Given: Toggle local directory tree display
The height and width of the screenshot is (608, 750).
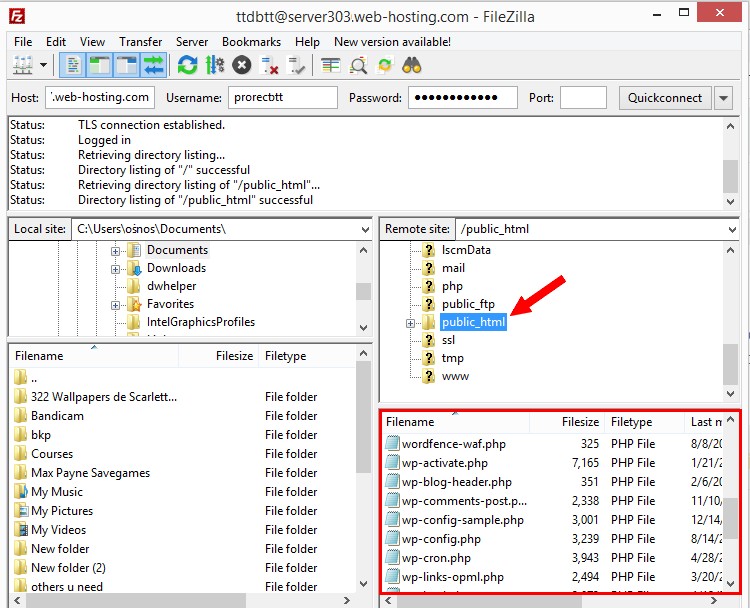Looking at the screenshot, I should click(99, 65).
